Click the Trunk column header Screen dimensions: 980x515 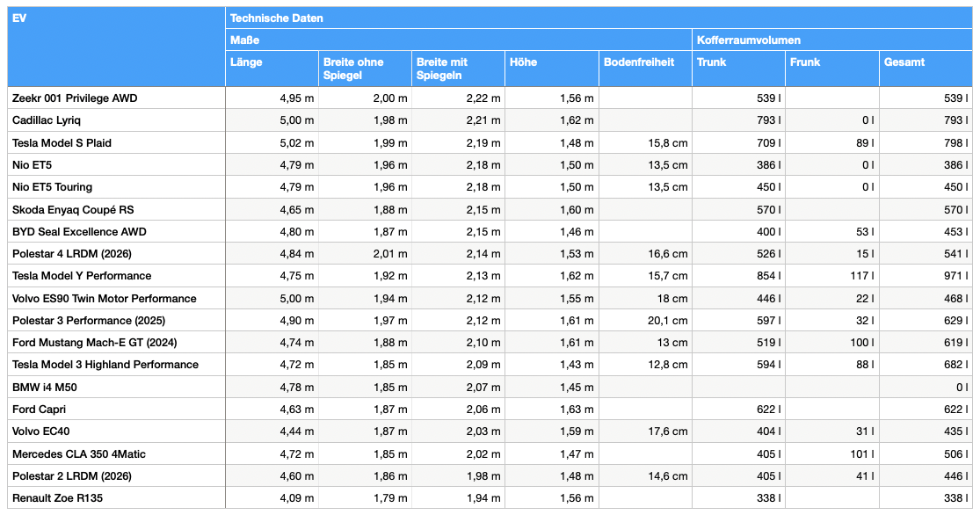pos(739,69)
